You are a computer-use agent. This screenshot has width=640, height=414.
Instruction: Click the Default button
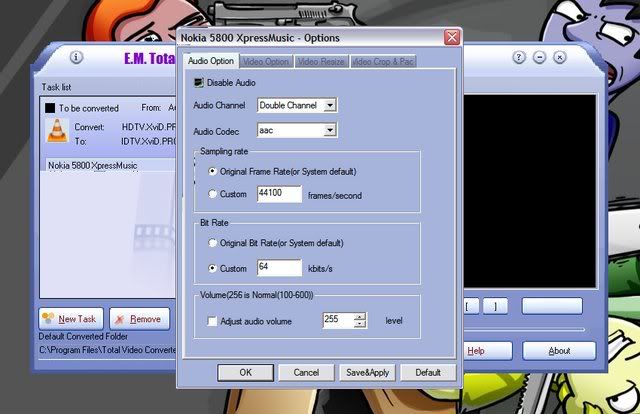pyautogui.click(x=428, y=372)
